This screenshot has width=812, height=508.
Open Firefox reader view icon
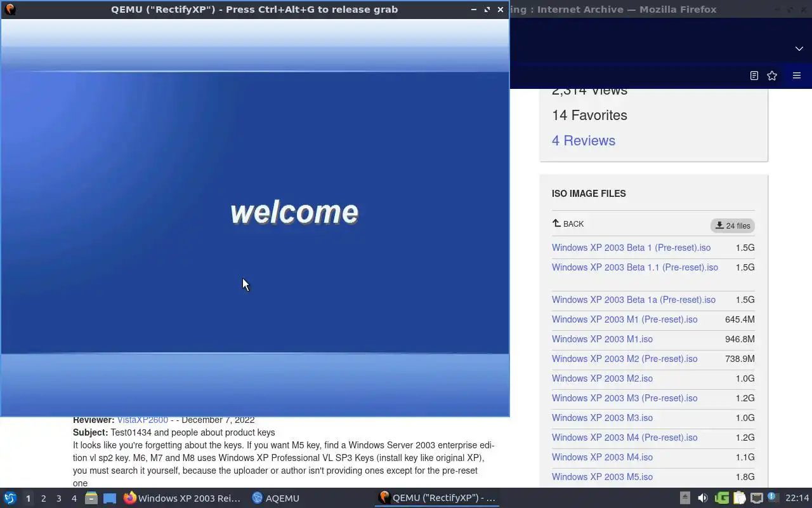pos(754,76)
